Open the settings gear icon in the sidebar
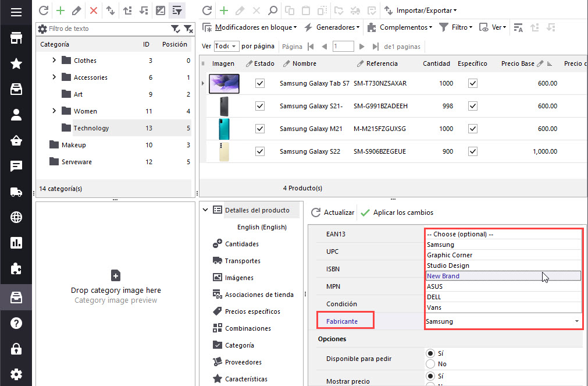Image resolution: width=588 pixels, height=386 pixels. (x=16, y=374)
